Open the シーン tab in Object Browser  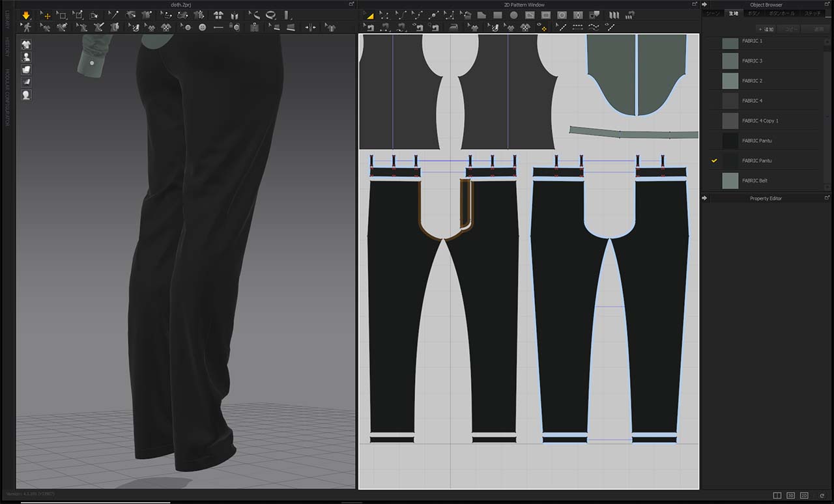713,13
